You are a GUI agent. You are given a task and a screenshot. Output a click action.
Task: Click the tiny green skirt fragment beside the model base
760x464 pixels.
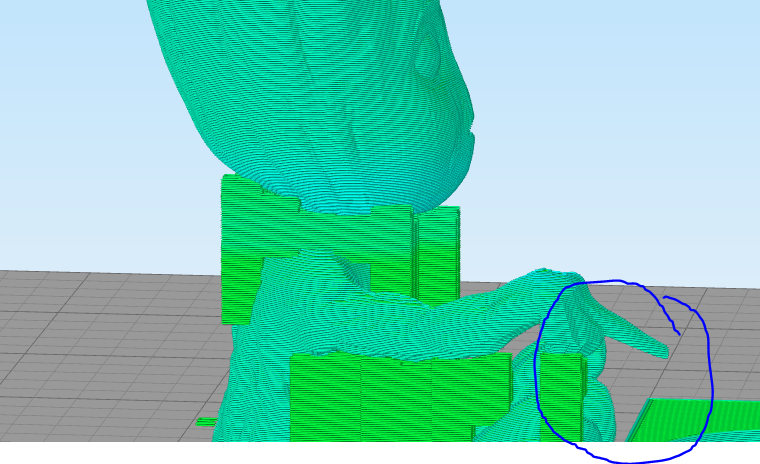206,422
